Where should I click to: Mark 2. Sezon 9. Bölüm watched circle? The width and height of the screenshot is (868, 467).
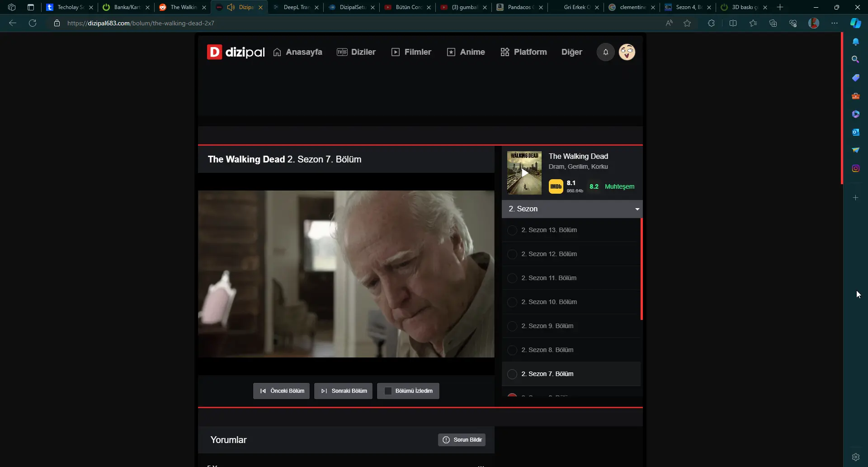(512, 326)
